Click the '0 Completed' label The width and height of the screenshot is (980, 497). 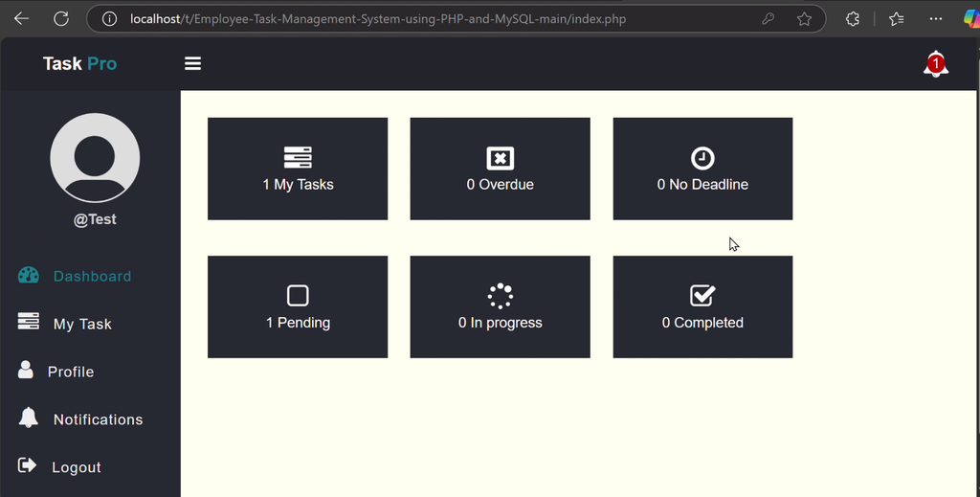702,323
